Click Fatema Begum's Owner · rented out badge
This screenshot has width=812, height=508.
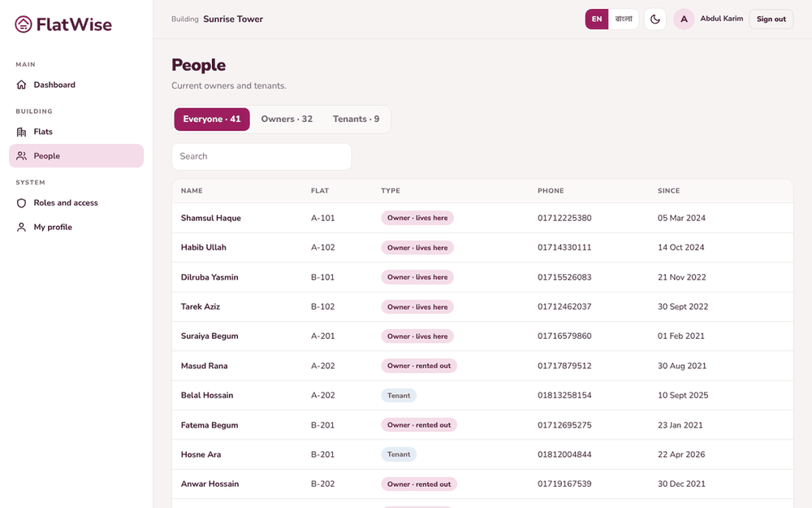click(419, 425)
